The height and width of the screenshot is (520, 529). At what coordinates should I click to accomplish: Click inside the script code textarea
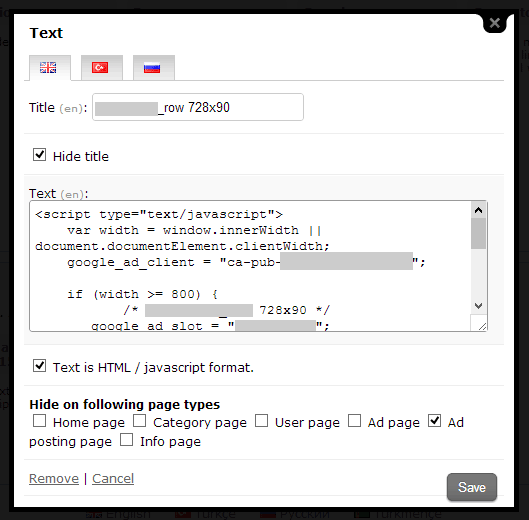click(250, 266)
